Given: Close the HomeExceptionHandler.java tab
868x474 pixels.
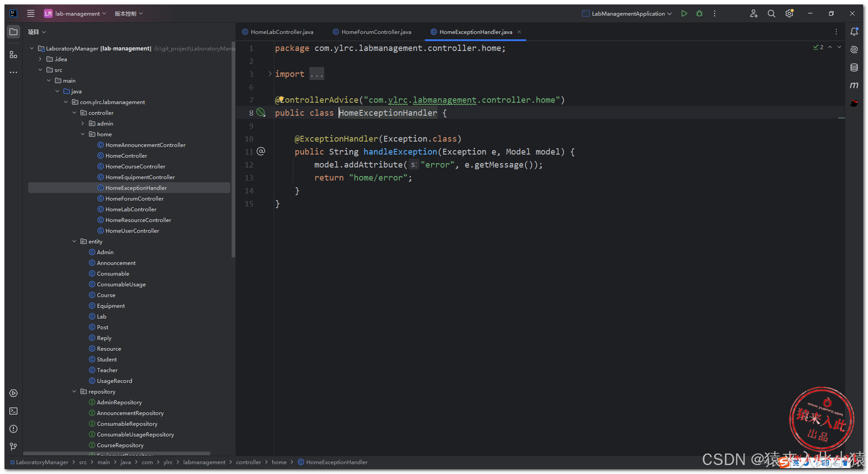Looking at the screenshot, I should pyautogui.click(x=519, y=32).
